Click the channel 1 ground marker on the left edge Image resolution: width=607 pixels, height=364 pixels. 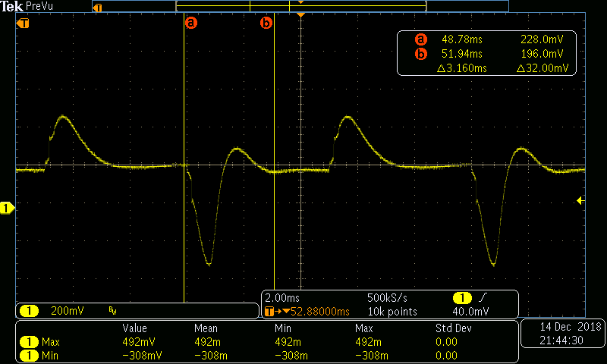point(6,207)
